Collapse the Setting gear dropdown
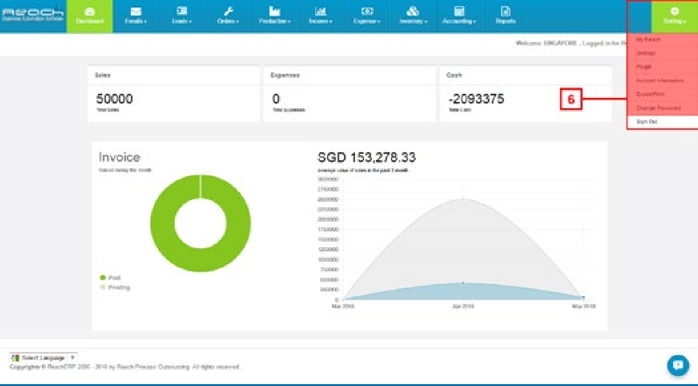The image size is (698, 386). coord(675,16)
